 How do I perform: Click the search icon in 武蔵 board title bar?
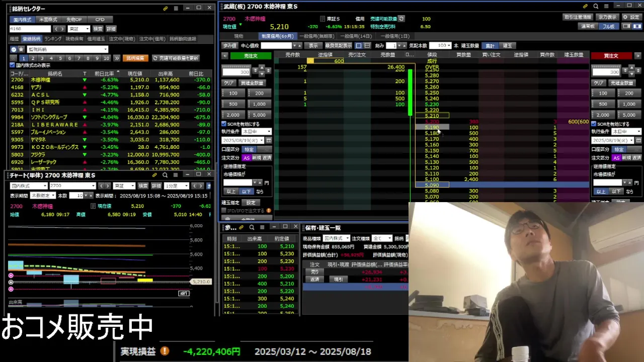596,6
